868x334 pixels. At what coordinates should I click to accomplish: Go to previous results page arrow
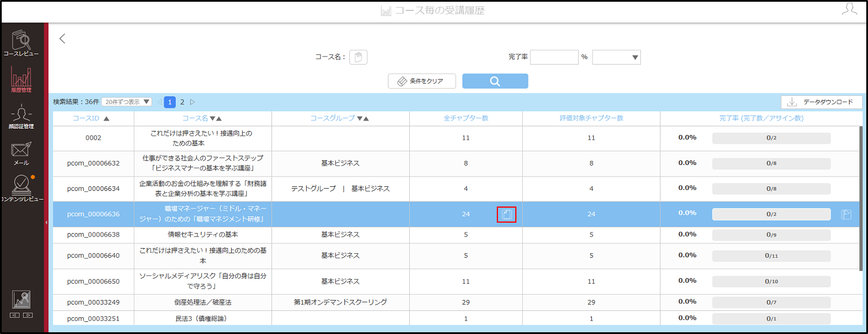pos(159,102)
